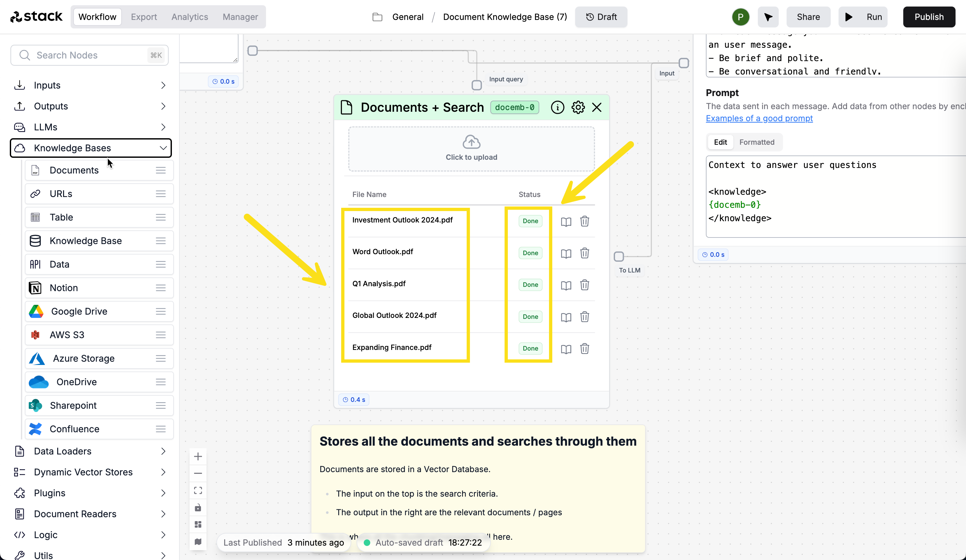
Task: Click the close icon on Documents + Search node
Action: [597, 107]
